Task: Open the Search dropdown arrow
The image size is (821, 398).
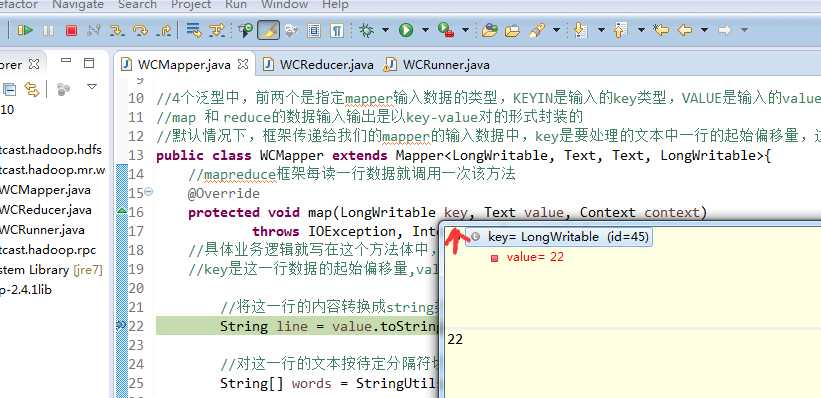Action: coord(556,30)
